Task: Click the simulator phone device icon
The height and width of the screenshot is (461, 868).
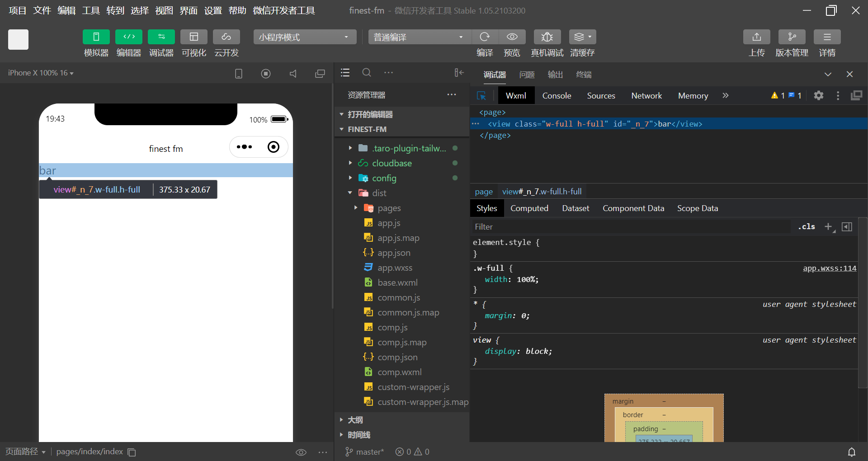Action: [x=239, y=73]
